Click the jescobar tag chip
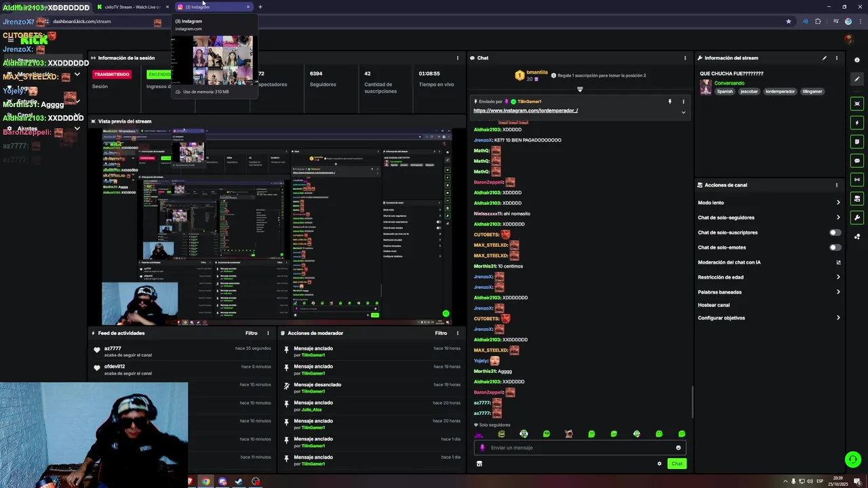 749,91
